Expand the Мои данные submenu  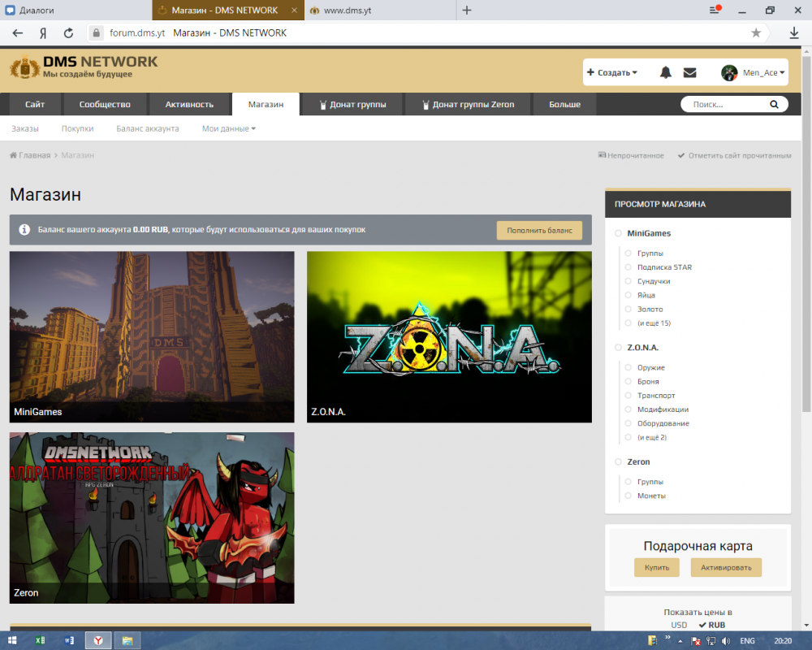(x=228, y=128)
